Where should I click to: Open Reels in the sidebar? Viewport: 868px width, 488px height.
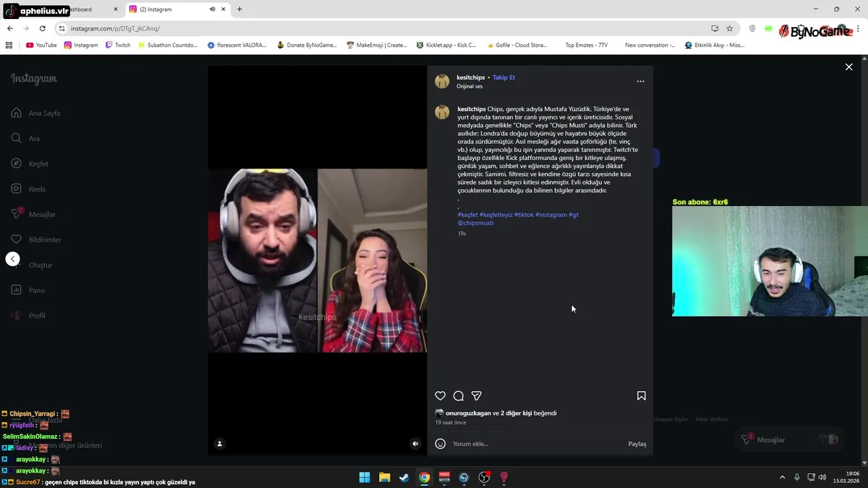(x=28, y=189)
